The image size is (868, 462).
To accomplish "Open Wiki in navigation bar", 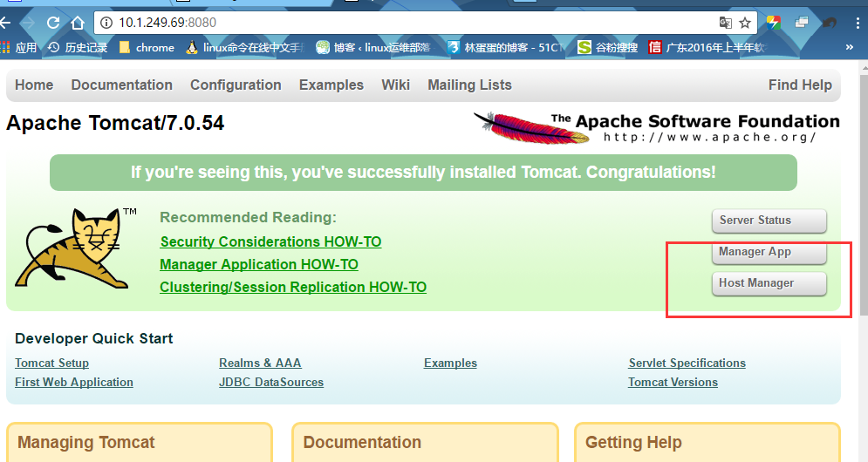I will [395, 85].
